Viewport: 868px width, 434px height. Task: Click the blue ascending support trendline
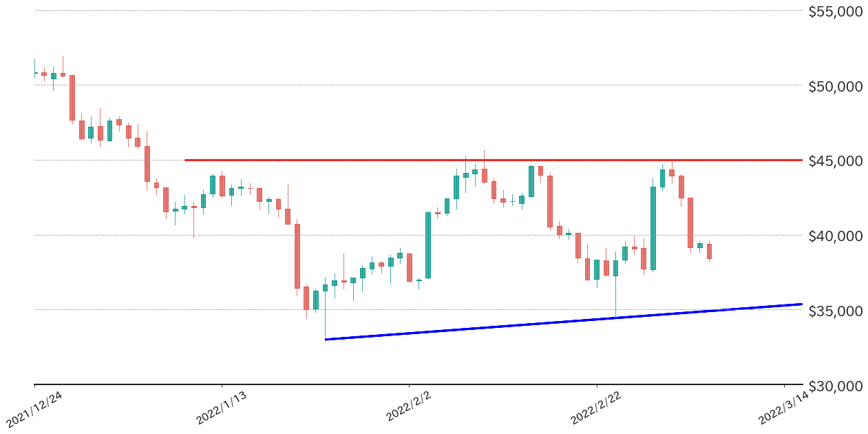click(x=551, y=323)
